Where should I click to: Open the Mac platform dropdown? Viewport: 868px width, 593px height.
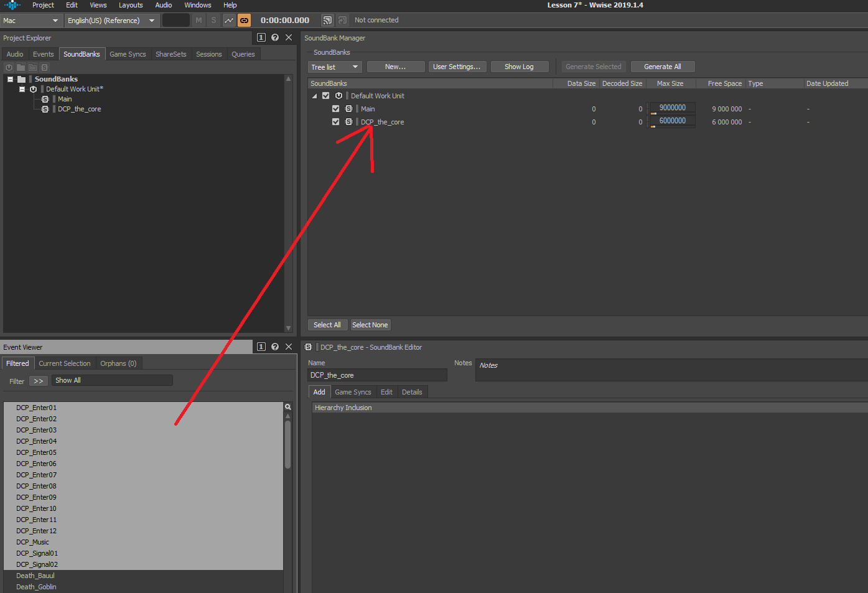(x=31, y=21)
